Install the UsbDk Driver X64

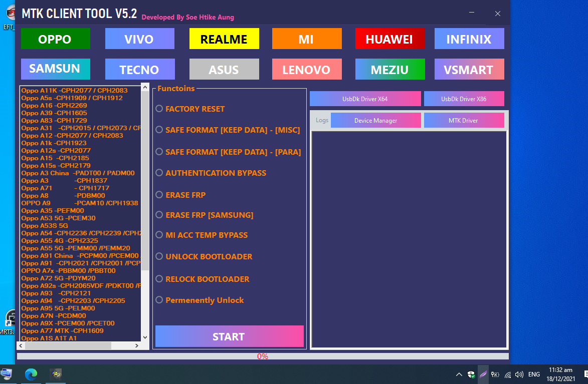point(365,99)
